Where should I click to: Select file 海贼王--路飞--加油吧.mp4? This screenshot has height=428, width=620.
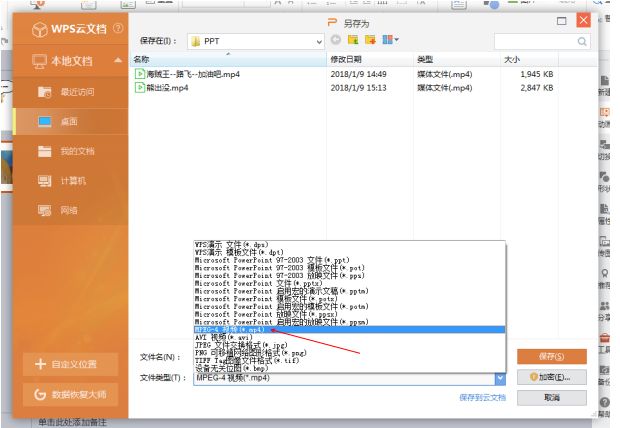point(193,74)
